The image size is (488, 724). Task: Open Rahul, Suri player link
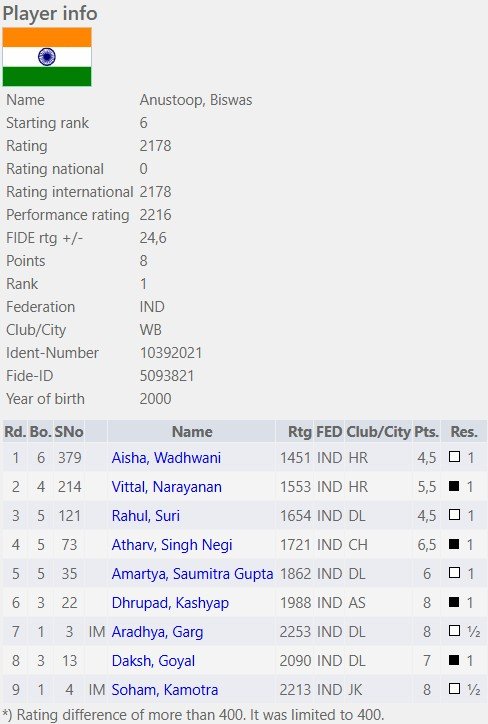point(145,516)
